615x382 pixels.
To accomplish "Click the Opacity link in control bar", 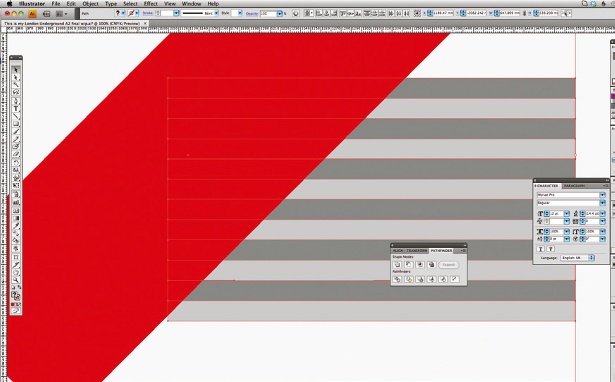I will click(251, 13).
